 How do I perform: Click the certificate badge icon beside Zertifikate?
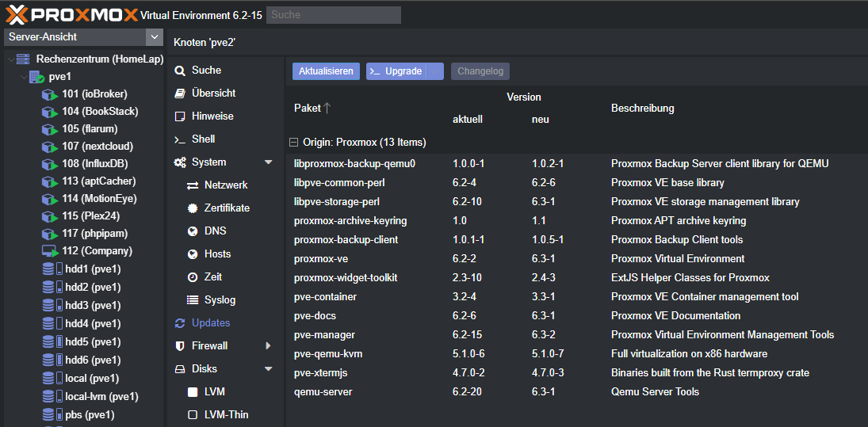(193, 208)
